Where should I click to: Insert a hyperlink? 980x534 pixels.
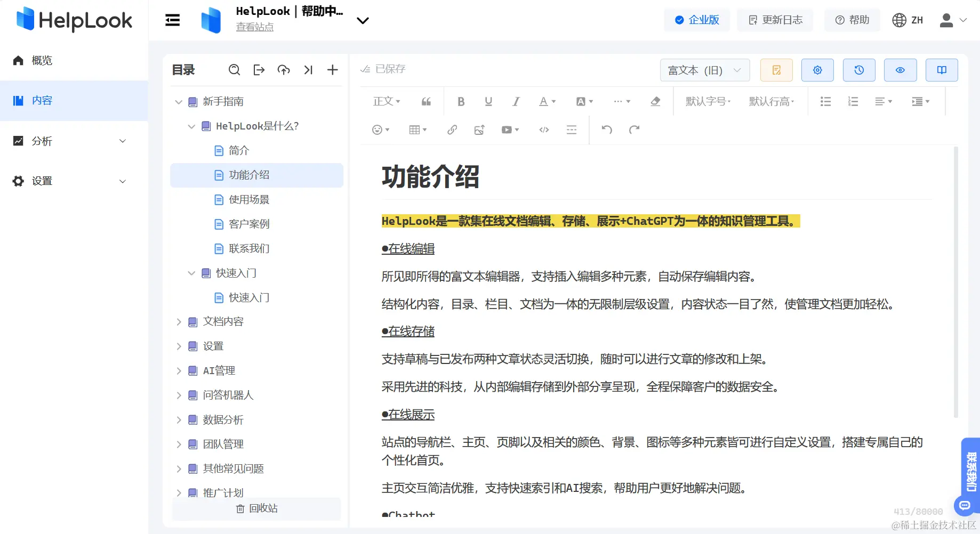point(452,130)
